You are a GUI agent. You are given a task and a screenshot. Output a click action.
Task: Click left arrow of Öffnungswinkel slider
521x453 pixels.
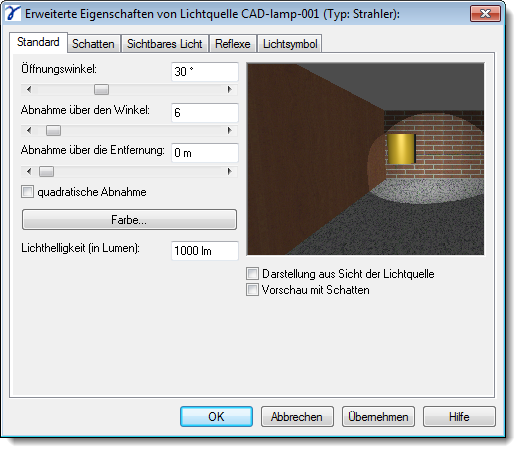pos(29,89)
